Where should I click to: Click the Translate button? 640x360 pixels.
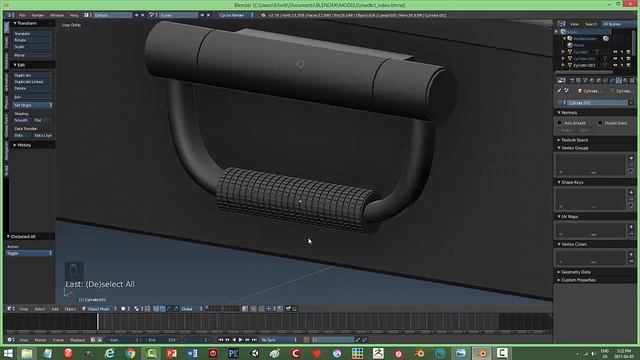[x=32, y=34]
